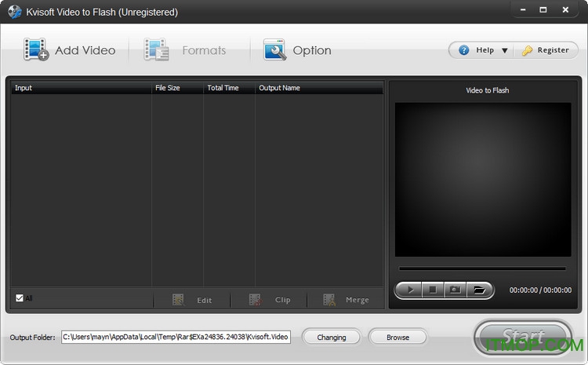Viewport: 588px width, 365px height.
Task: Open the Option wrench icon
Action: pyautogui.click(x=275, y=49)
